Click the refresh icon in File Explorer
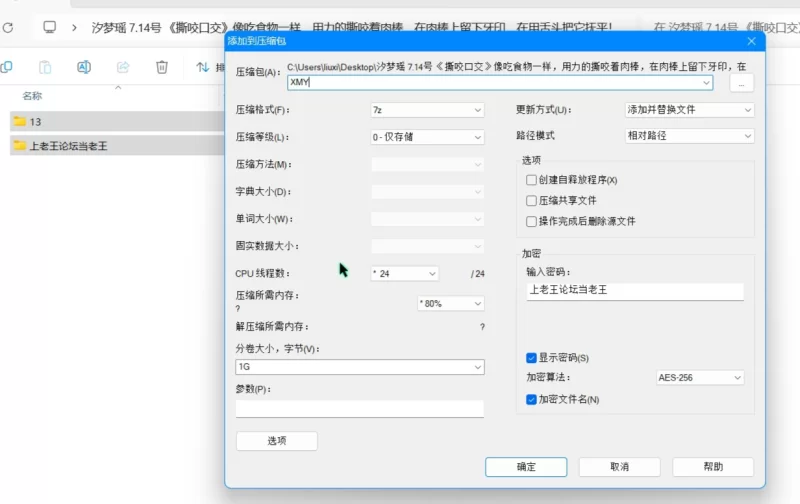Viewport: 800px width, 504px height. click(8, 27)
